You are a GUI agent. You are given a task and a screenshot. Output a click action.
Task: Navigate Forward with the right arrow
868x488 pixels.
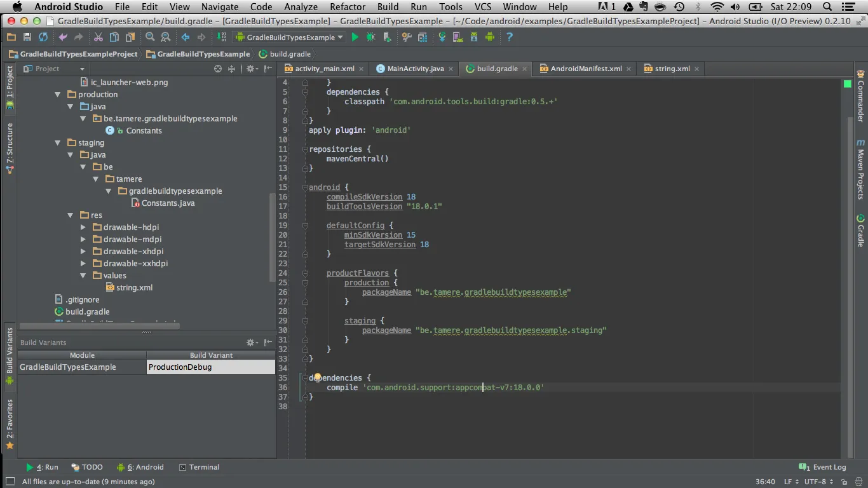pos(201,37)
